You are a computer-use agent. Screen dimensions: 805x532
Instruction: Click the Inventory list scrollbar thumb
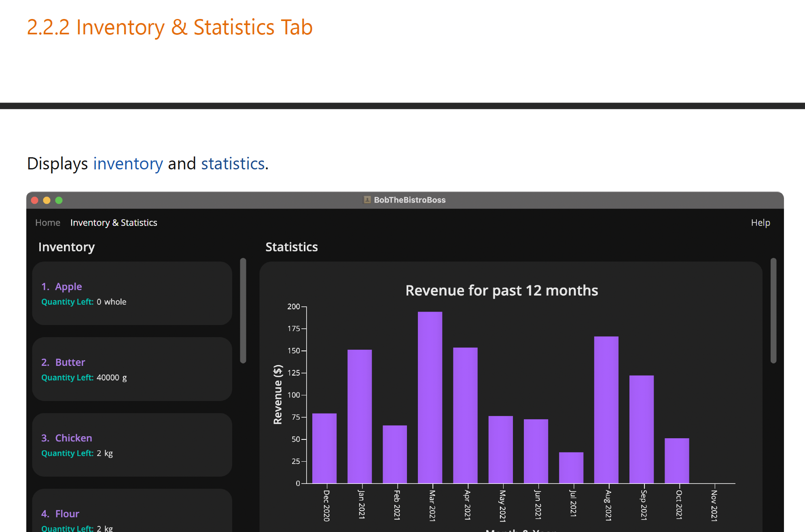click(243, 310)
